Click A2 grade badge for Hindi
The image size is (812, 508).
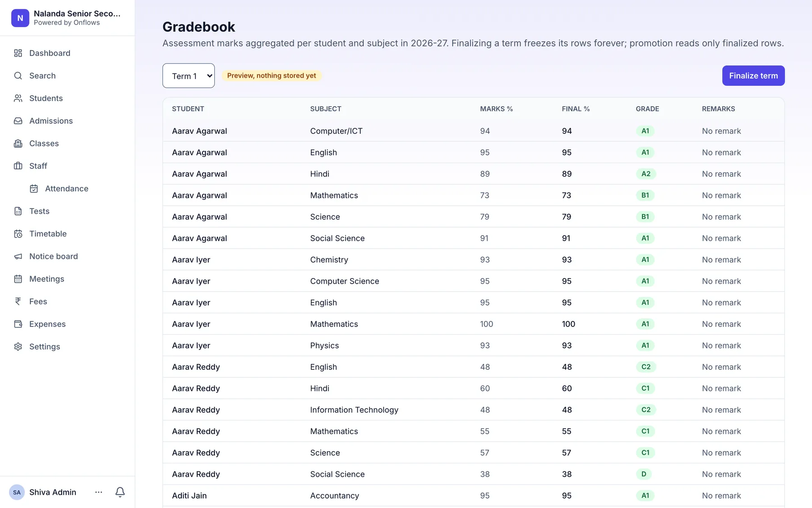pyautogui.click(x=646, y=174)
